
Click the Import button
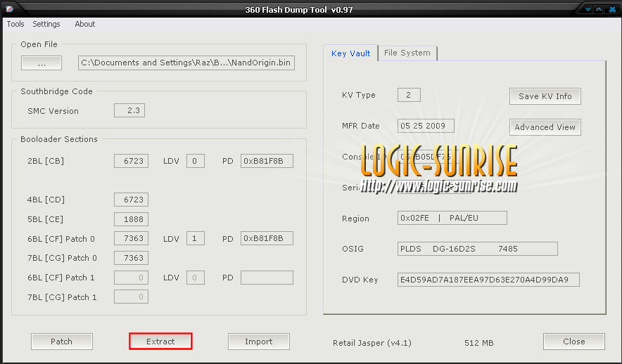click(x=259, y=342)
